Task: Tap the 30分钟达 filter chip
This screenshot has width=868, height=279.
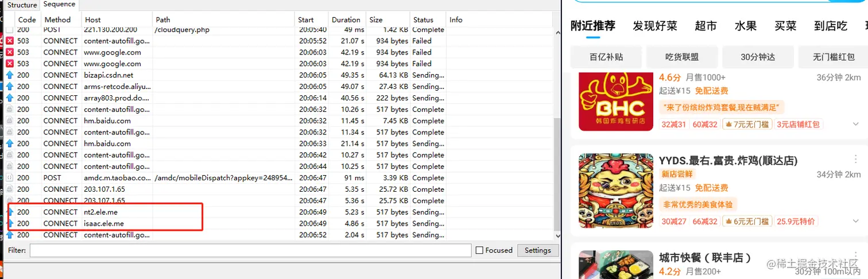Action: tap(758, 57)
